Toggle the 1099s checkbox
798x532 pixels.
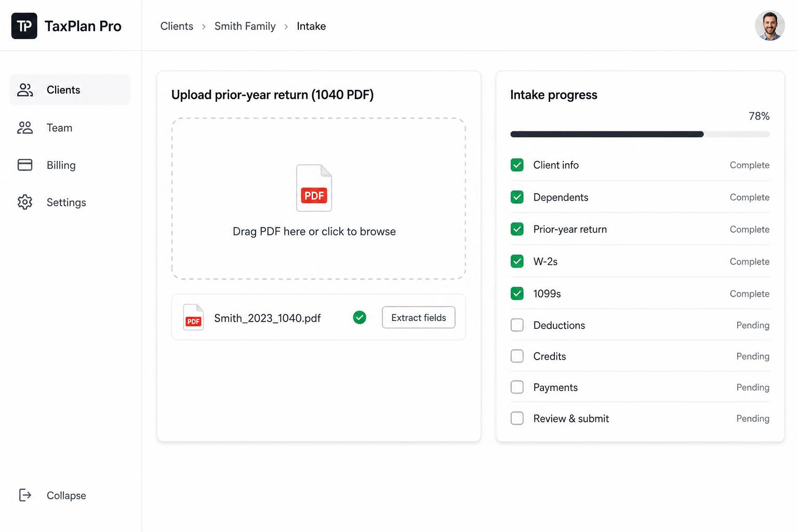coord(517,294)
